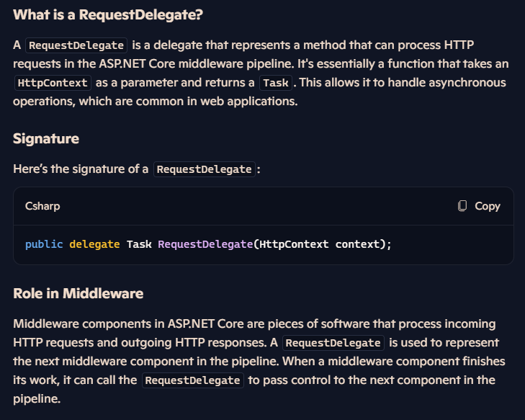Click 'Task' return type in code block
Screen dimensions: 525x420
click(x=139, y=244)
